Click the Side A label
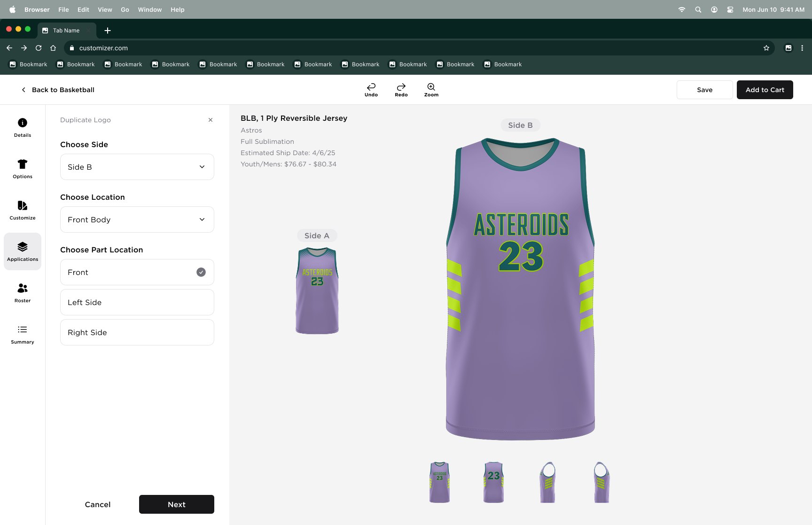 point(317,235)
